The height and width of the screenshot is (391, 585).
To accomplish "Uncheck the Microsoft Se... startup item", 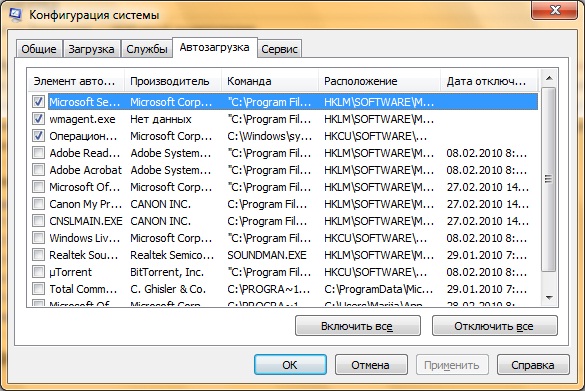I will coord(38,101).
